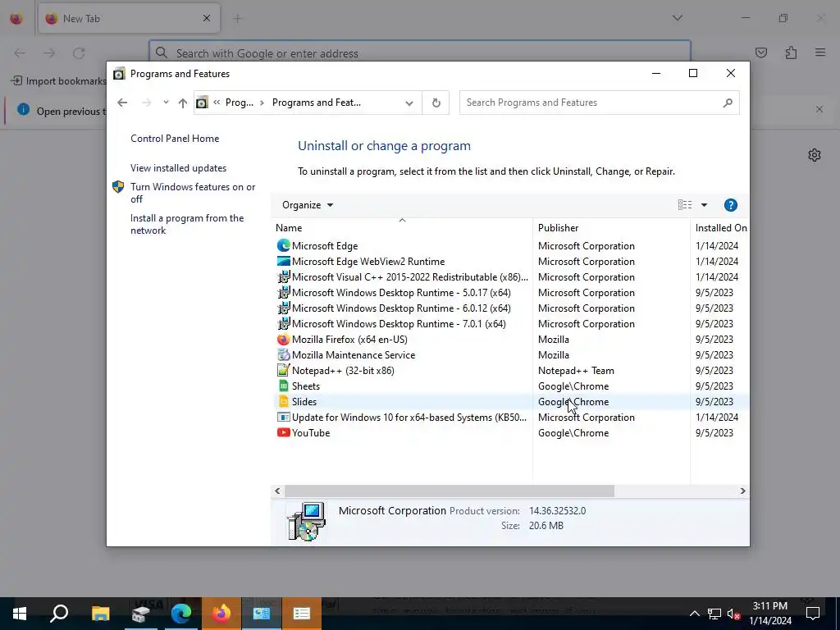Open Firefox list all tabs dropdown

point(677,18)
